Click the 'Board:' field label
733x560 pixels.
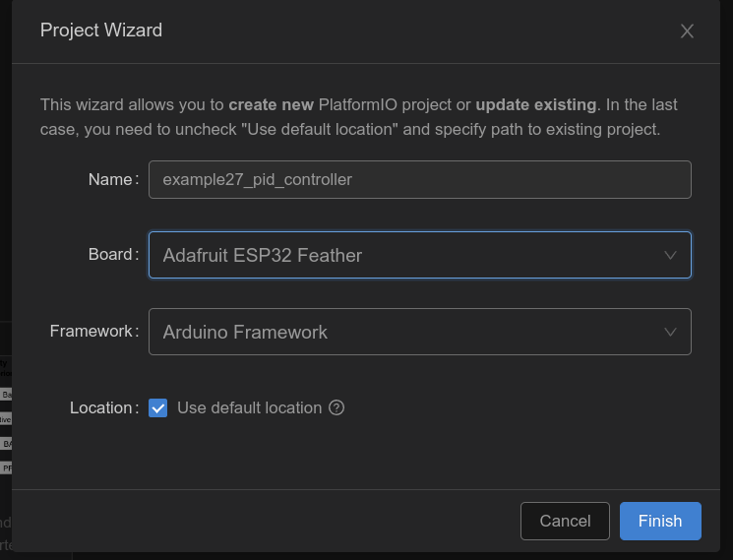112,254
